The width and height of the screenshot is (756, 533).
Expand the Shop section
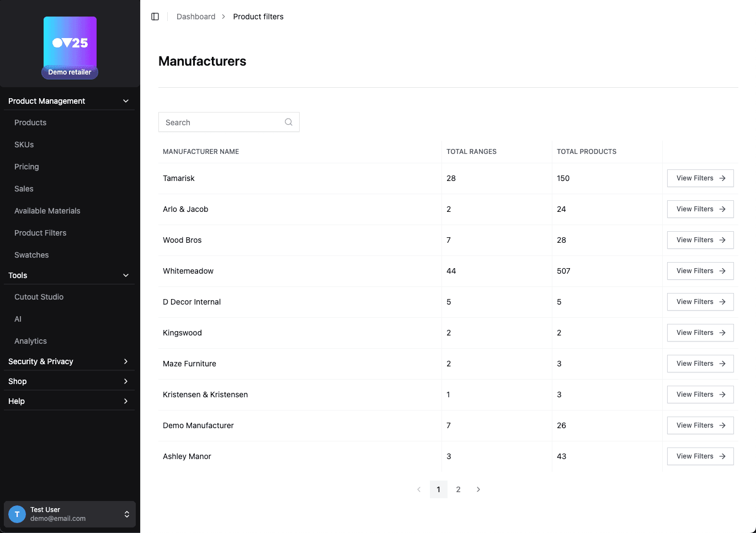coord(125,381)
